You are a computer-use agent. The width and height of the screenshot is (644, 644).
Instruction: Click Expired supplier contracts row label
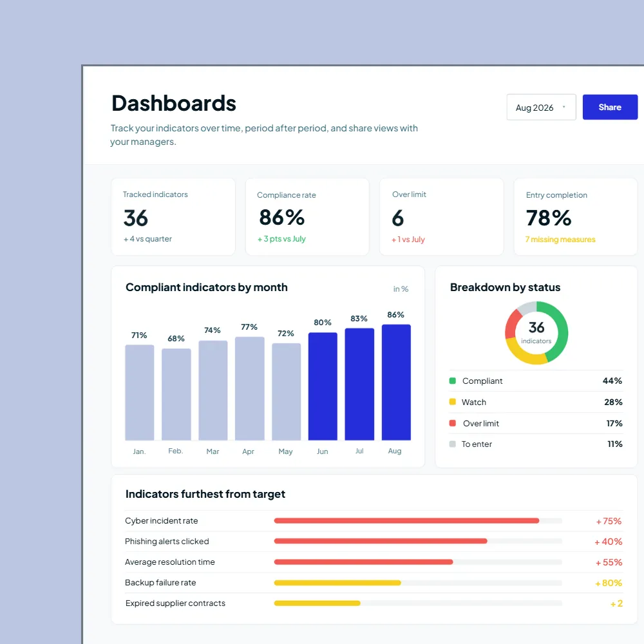175,603
